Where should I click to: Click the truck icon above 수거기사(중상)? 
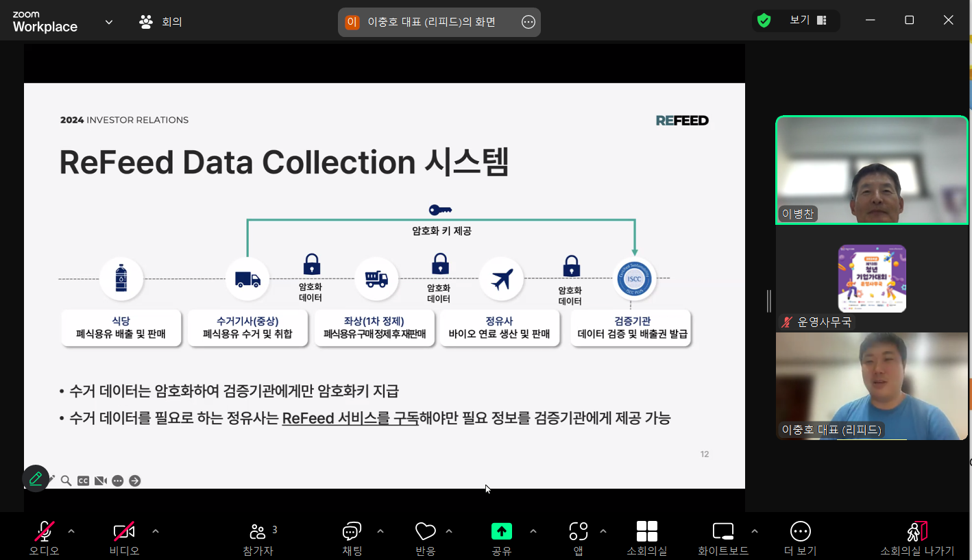[x=247, y=279]
